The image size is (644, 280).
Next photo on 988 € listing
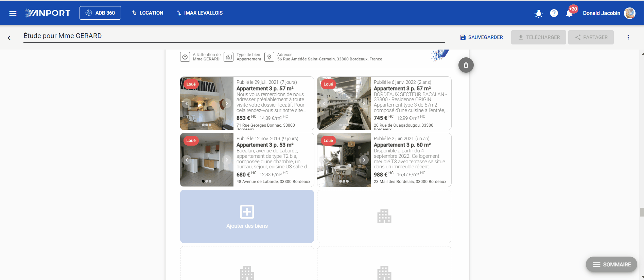(364, 160)
